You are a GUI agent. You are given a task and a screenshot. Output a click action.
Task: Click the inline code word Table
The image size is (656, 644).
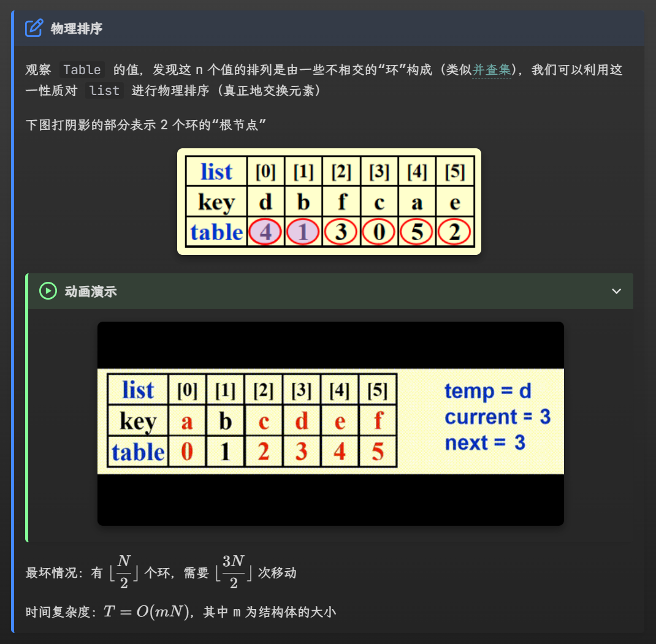click(82, 70)
